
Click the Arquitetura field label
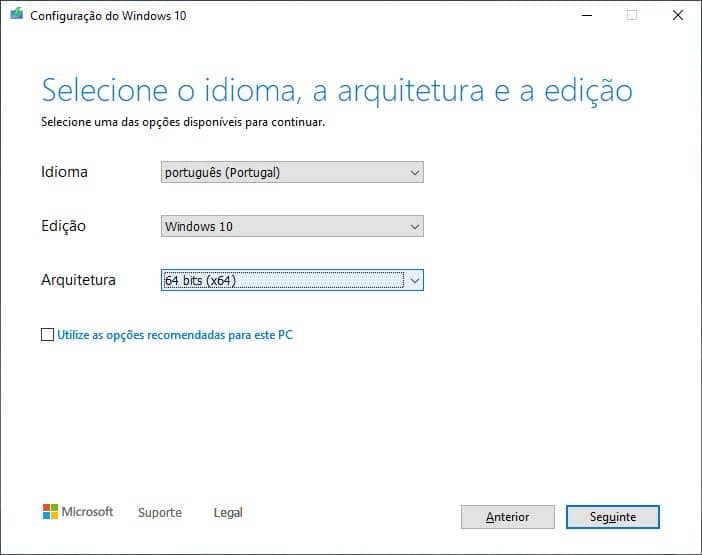(x=78, y=280)
